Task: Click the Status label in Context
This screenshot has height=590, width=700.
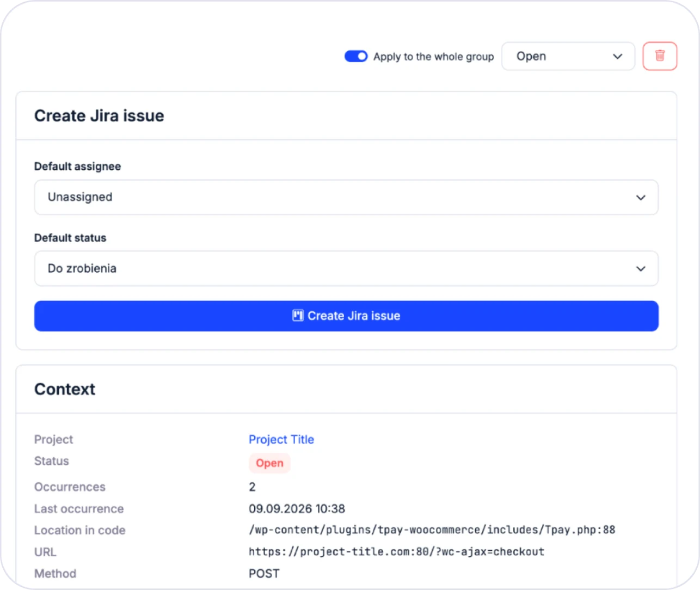Action: 52,461
